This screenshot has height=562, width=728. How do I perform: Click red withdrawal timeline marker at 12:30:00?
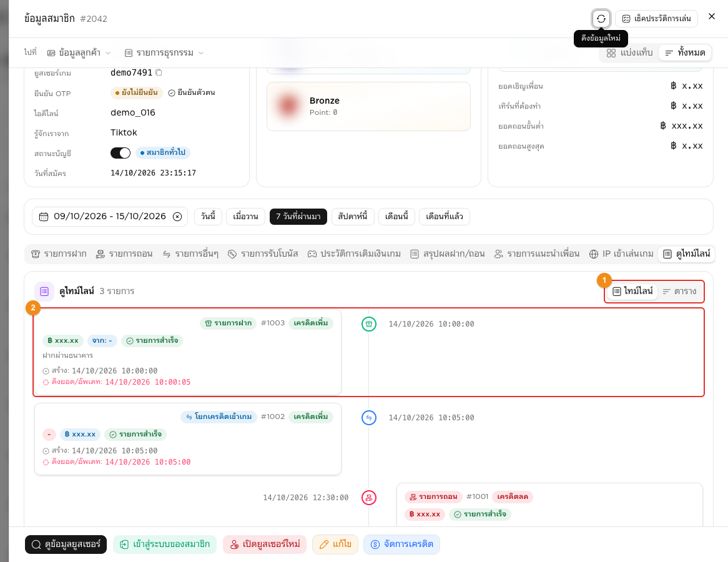[368, 498]
